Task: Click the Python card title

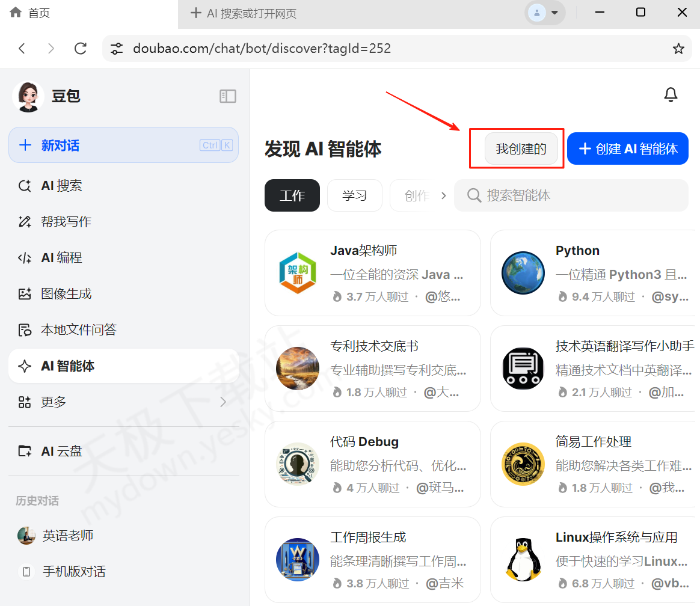Action: pyautogui.click(x=577, y=250)
